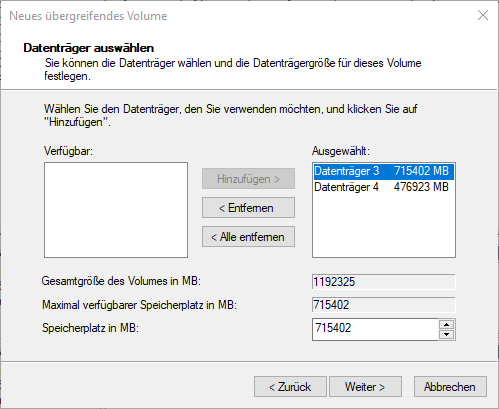The width and height of the screenshot is (499, 409).
Task: Cancel the wizard with Abbrechen
Action: tap(450, 387)
